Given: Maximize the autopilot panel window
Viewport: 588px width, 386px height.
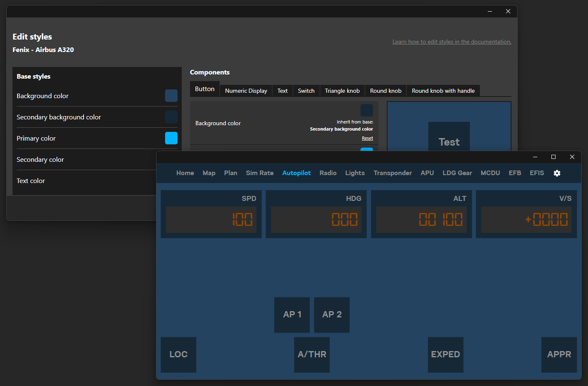Looking at the screenshot, I should pyautogui.click(x=553, y=157).
